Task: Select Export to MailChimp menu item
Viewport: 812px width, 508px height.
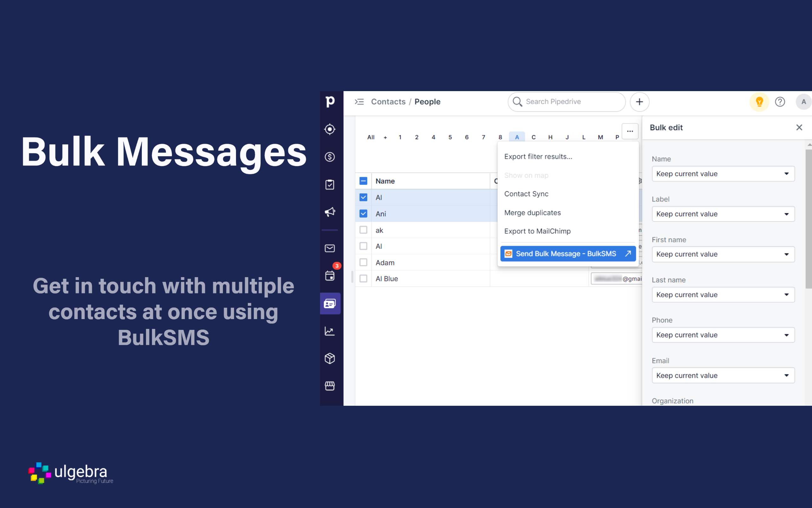Action: [x=568, y=231]
